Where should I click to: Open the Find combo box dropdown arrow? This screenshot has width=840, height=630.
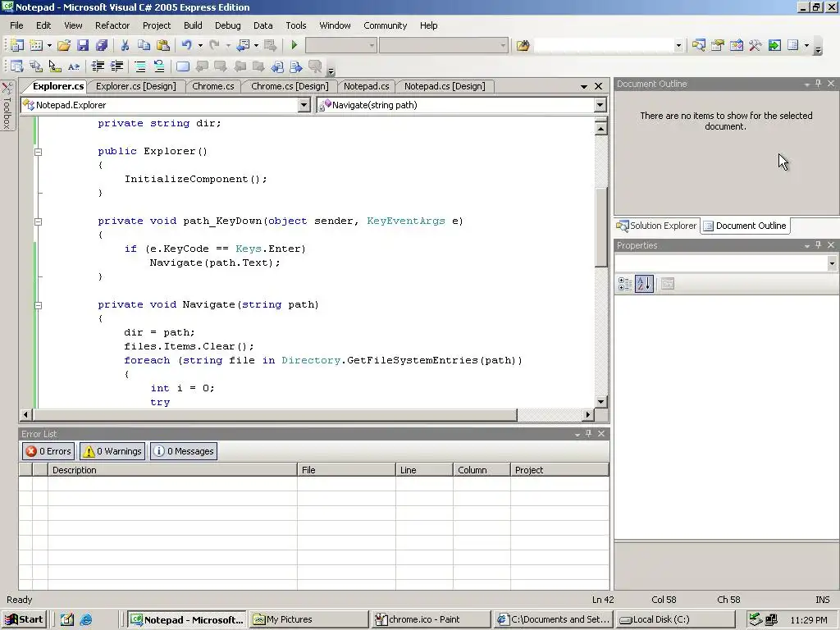(678, 46)
